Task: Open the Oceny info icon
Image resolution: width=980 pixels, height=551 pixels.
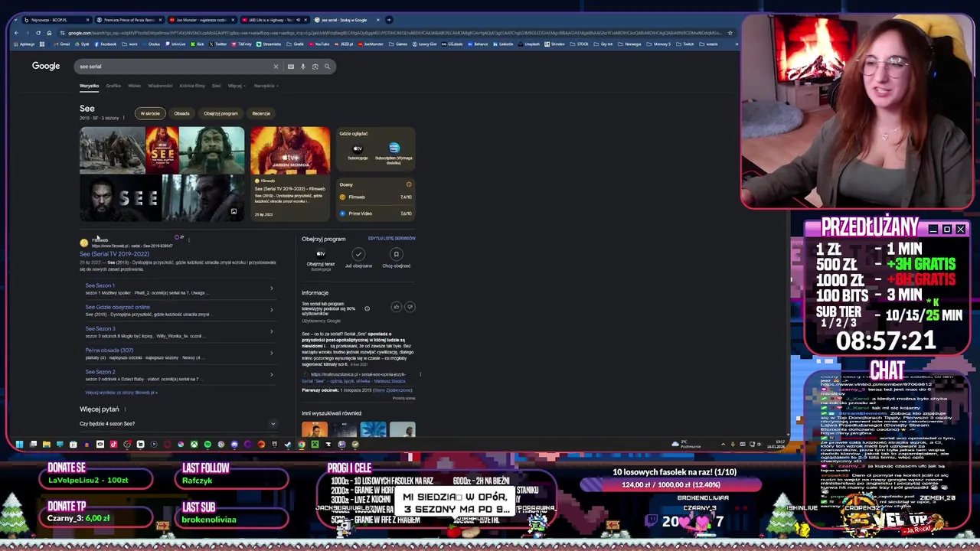Action: click(x=409, y=184)
